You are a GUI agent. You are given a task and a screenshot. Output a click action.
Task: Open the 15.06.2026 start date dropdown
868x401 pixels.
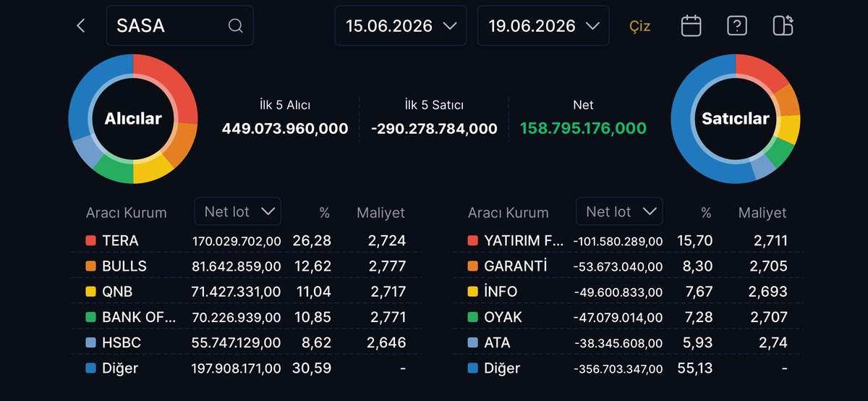(x=401, y=26)
